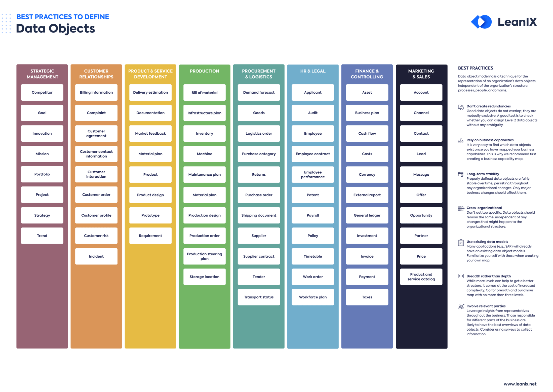Screen dimensions: 553x392
Task: Click the Portfolio card
Action: coord(42,174)
